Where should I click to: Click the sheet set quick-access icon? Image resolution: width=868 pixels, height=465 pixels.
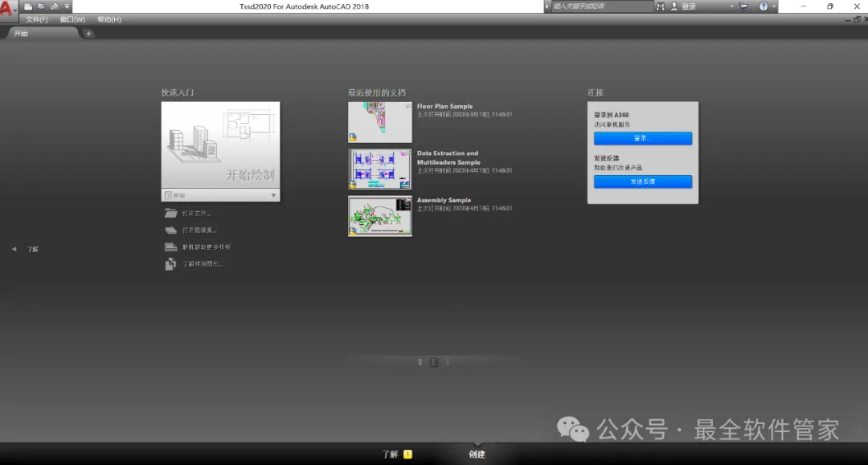55,6
